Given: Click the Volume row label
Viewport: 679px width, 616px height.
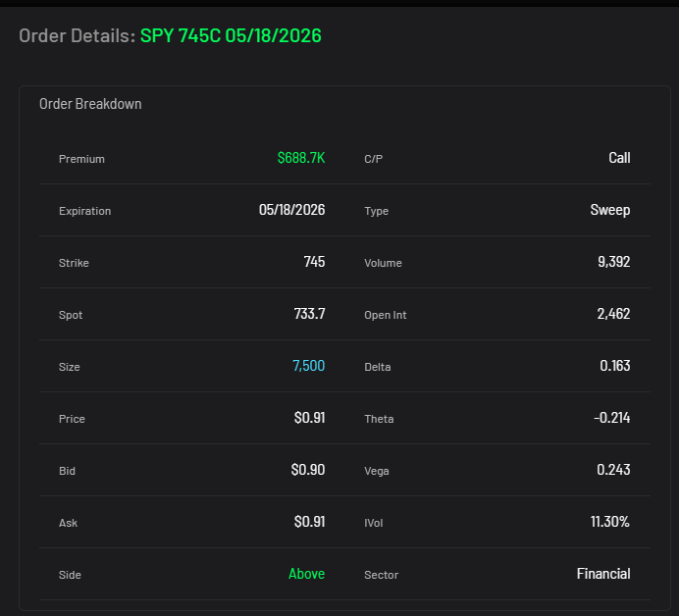Looking at the screenshot, I should 384,263.
